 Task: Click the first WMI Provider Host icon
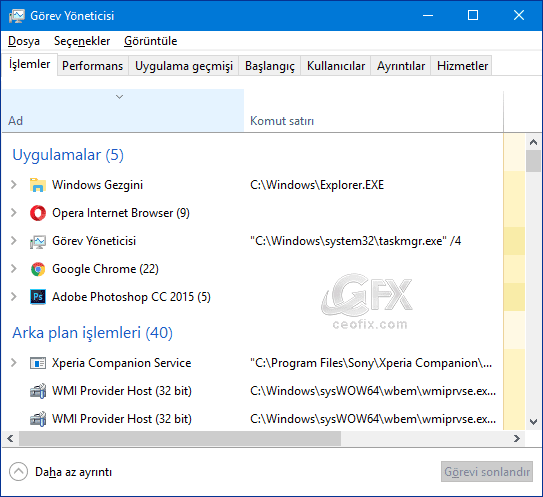[x=37, y=391]
